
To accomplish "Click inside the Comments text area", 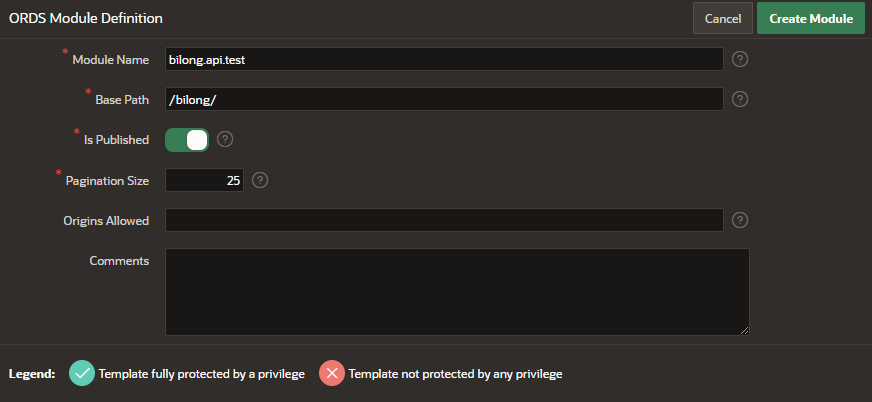I will [456, 291].
